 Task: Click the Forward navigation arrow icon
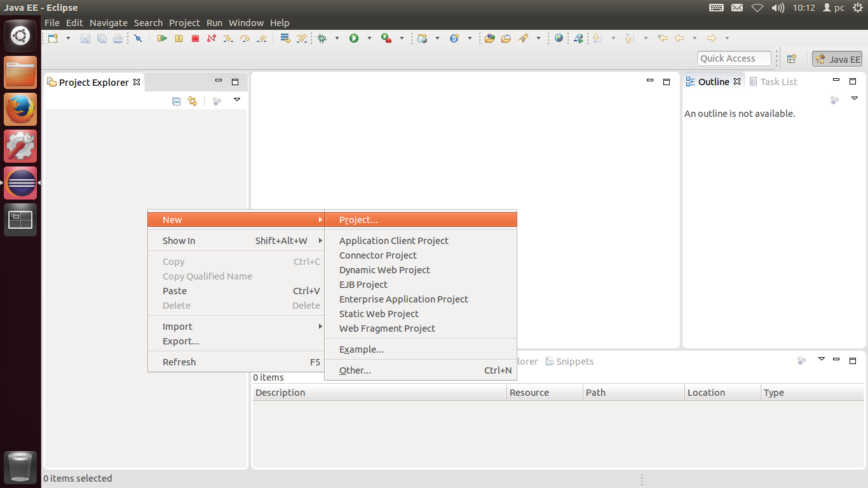(712, 38)
